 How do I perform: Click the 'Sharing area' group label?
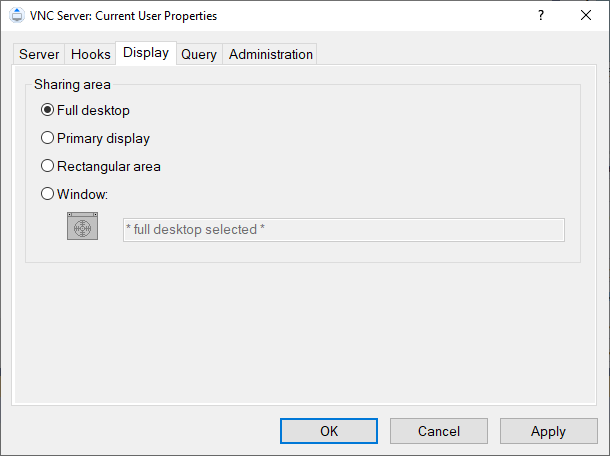click(72, 84)
